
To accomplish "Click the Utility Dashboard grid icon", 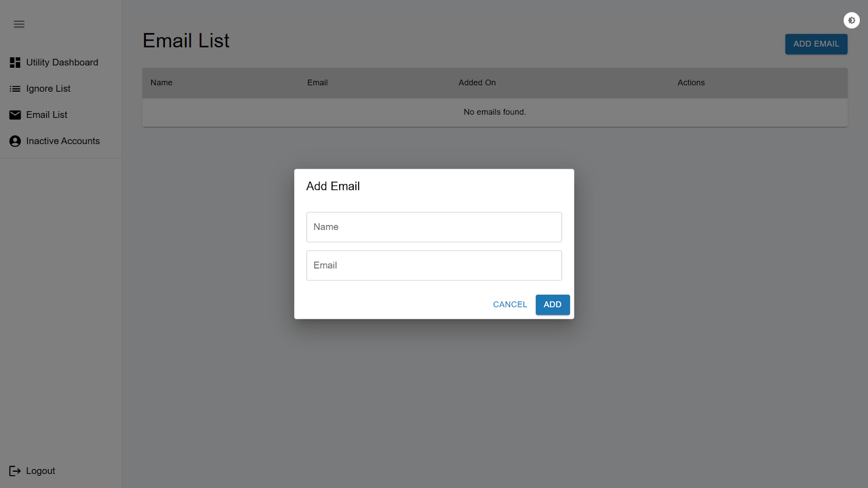I will point(15,63).
